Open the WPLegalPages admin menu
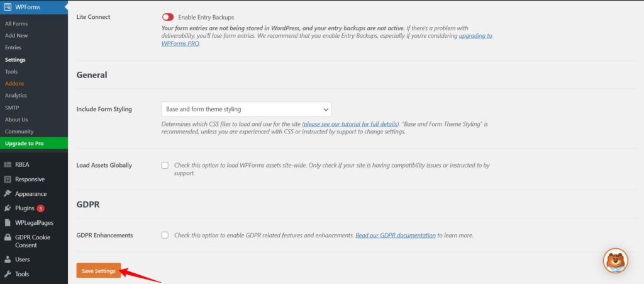Screen dimensions: 644x284 pos(34,223)
